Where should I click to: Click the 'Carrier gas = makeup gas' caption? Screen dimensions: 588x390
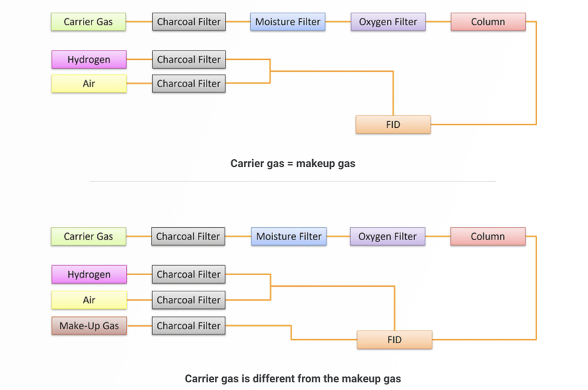[293, 163]
